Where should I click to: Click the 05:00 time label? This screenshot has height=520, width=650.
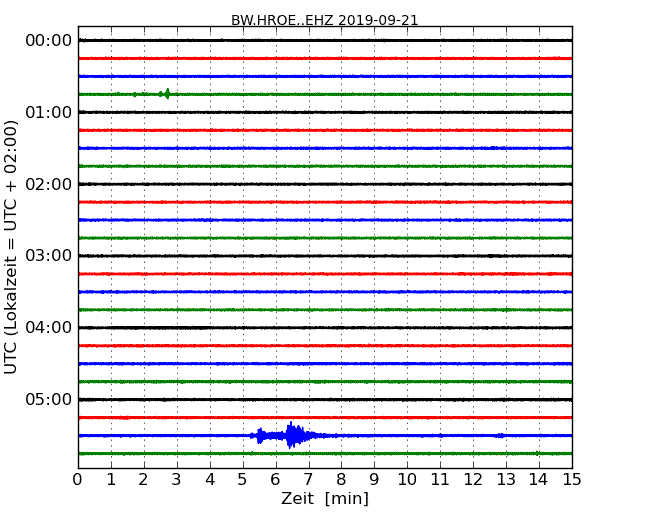point(49,399)
